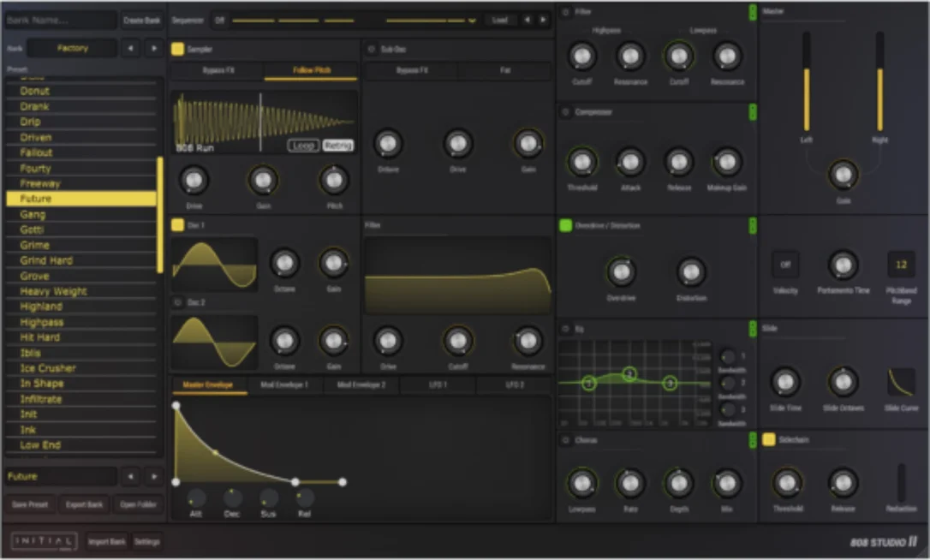930x560 pixels.
Task: Toggle the Osc 2 enable switch
Action: point(177,302)
